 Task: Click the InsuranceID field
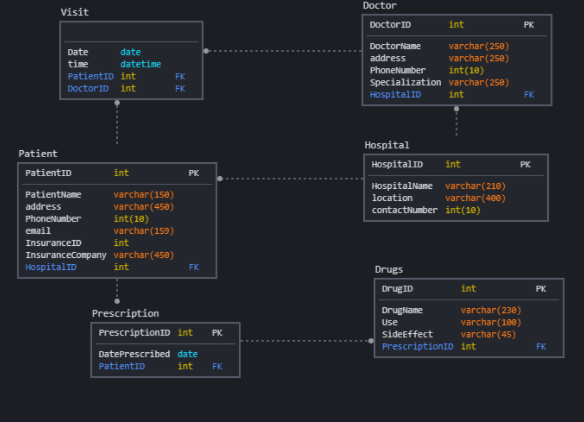[53, 243]
